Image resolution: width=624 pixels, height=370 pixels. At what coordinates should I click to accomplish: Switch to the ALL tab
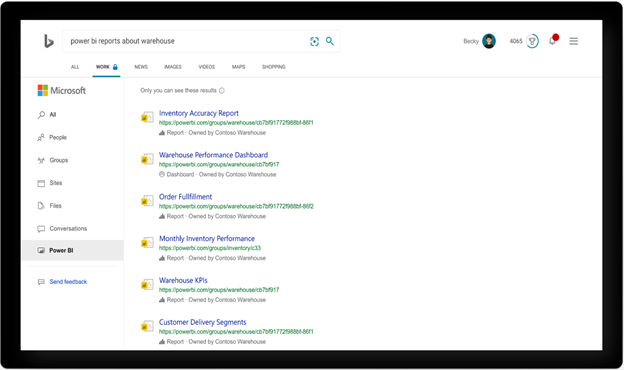(75, 67)
